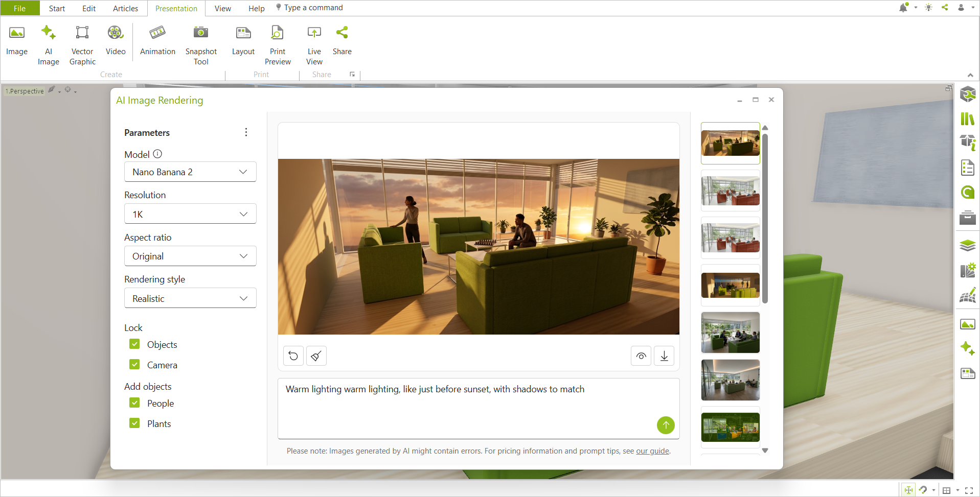Select the Snapshot Tool icon

[201, 45]
